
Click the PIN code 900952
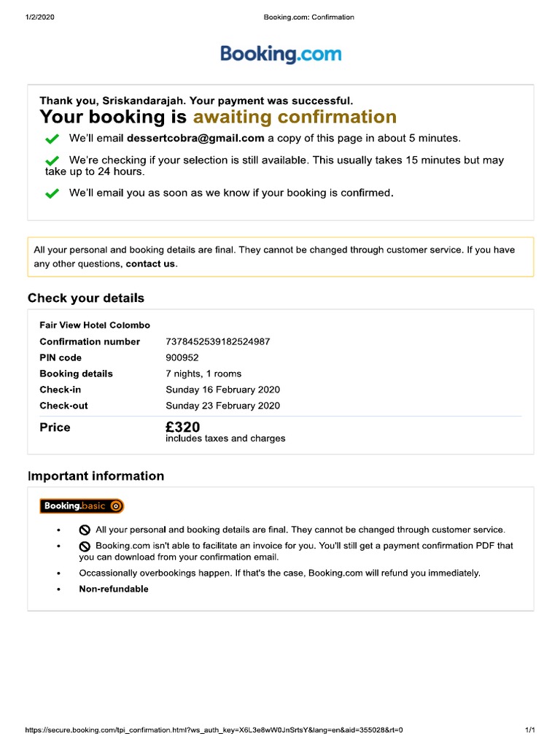[x=182, y=357]
